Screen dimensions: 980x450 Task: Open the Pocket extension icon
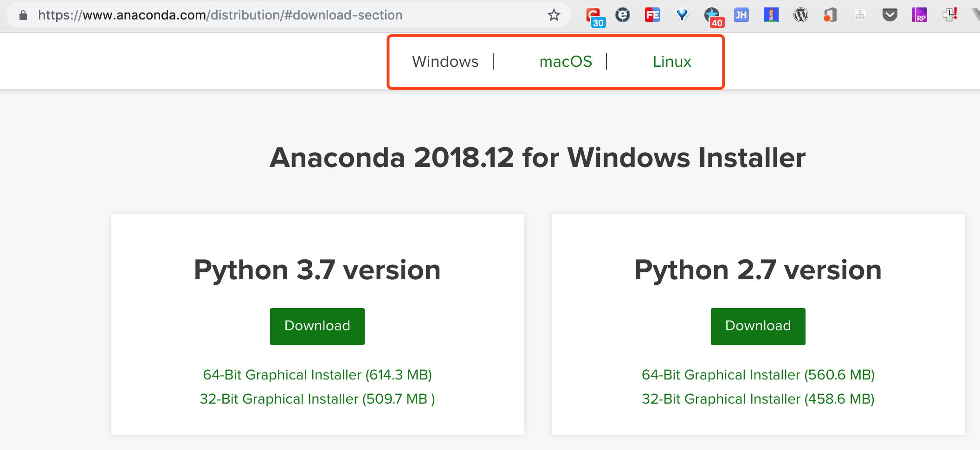coord(890,15)
